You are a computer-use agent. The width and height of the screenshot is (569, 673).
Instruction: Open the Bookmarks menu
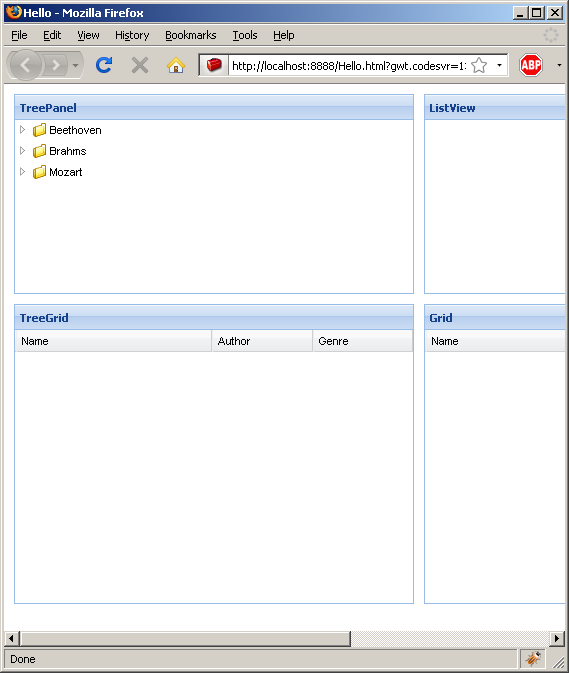click(x=191, y=35)
